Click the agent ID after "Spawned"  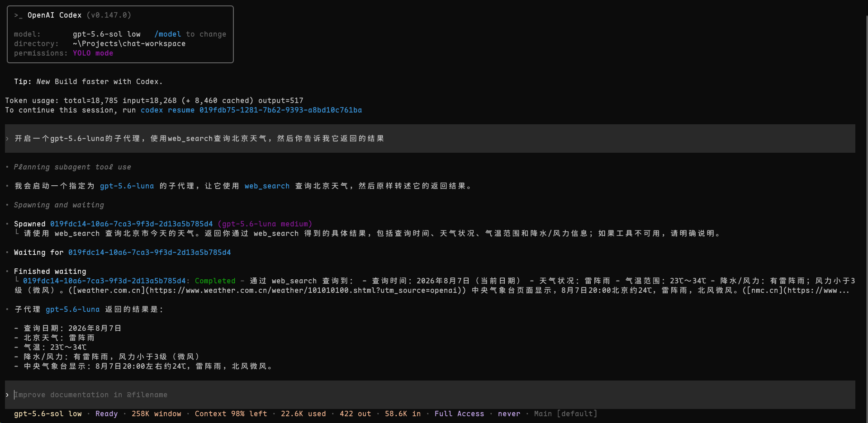[x=132, y=224]
